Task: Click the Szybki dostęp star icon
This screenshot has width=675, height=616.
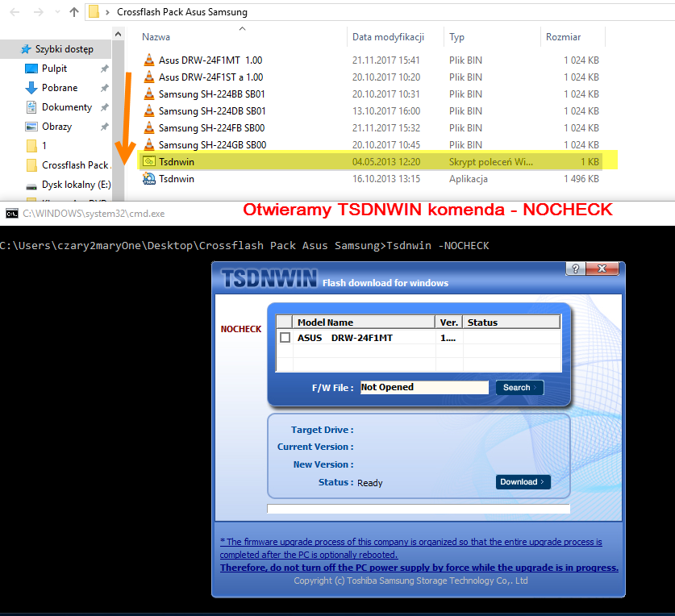Action: [27, 49]
